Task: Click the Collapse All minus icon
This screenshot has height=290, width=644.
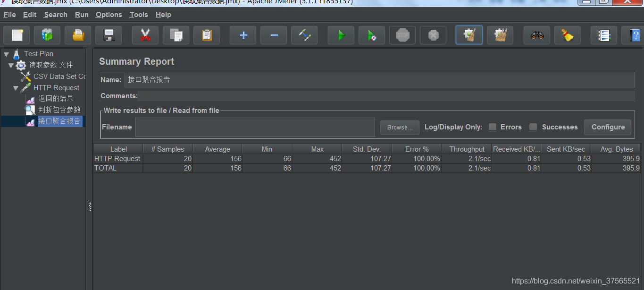Action: (x=274, y=35)
